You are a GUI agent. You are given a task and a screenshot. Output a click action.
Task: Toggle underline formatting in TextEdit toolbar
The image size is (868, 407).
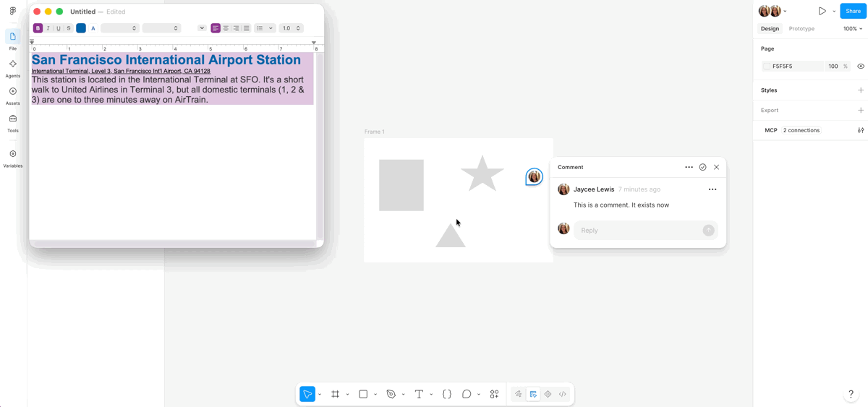click(x=59, y=28)
